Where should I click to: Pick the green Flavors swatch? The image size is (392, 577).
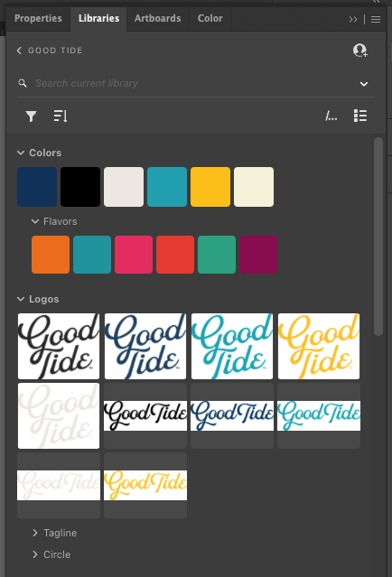click(217, 255)
